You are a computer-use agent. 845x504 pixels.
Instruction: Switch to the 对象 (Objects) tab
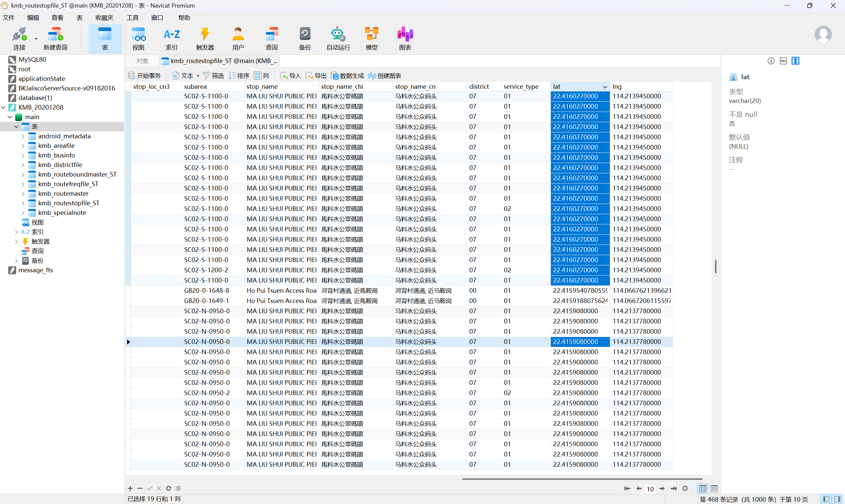coord(142,61)
